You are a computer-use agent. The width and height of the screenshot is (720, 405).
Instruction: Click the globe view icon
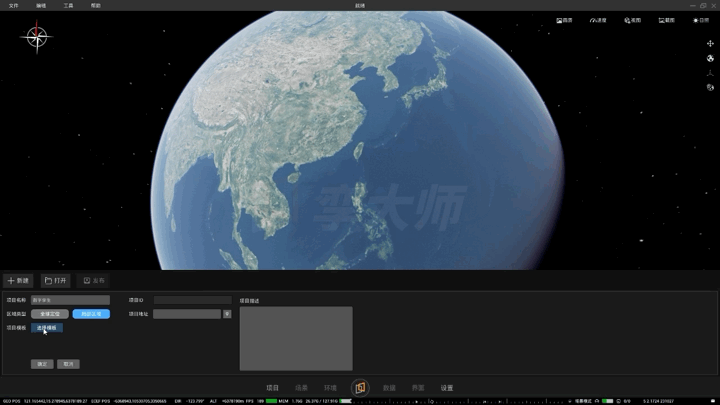pos(710,58)
